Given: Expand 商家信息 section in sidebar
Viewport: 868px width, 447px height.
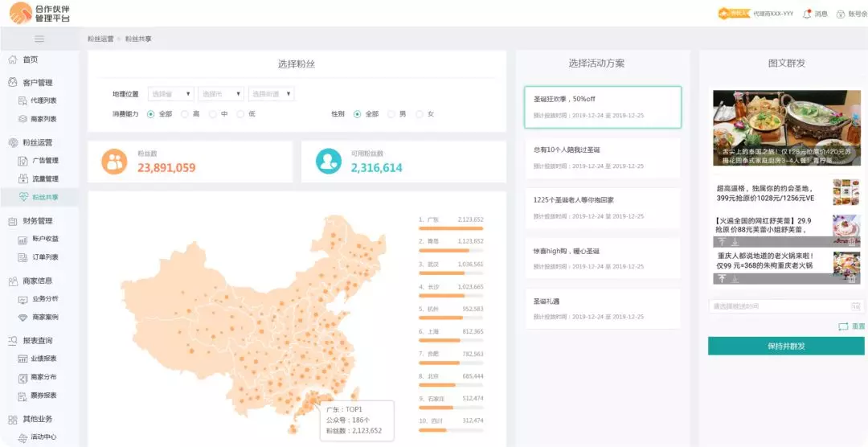Looking at the screenshot, I should [x=38, y=281].
